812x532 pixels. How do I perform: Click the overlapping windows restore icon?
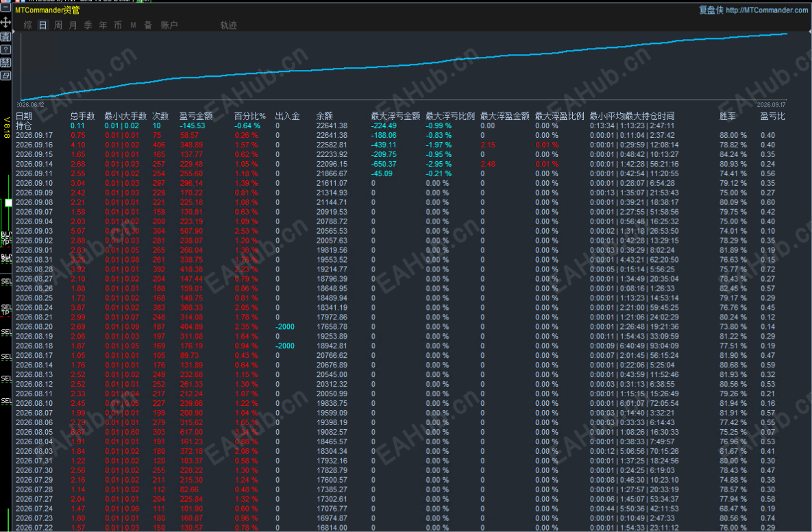point(5,75)
